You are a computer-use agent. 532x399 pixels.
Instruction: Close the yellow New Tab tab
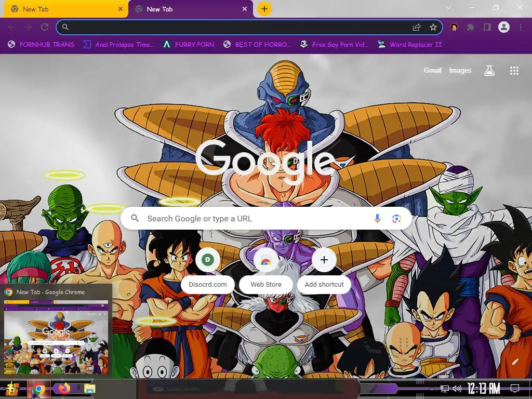tap(121, 9)
